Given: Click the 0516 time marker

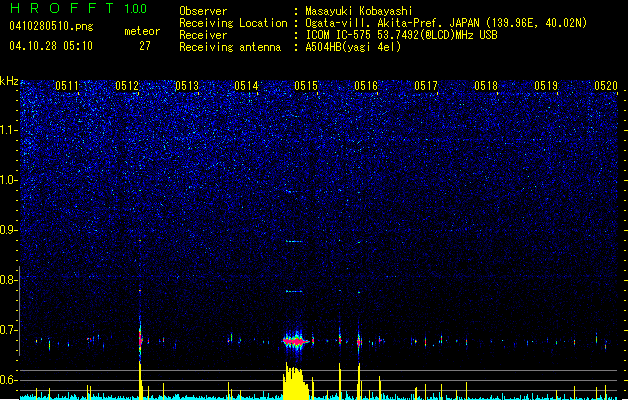Looking at the screenshot, I should coord(366,86).
